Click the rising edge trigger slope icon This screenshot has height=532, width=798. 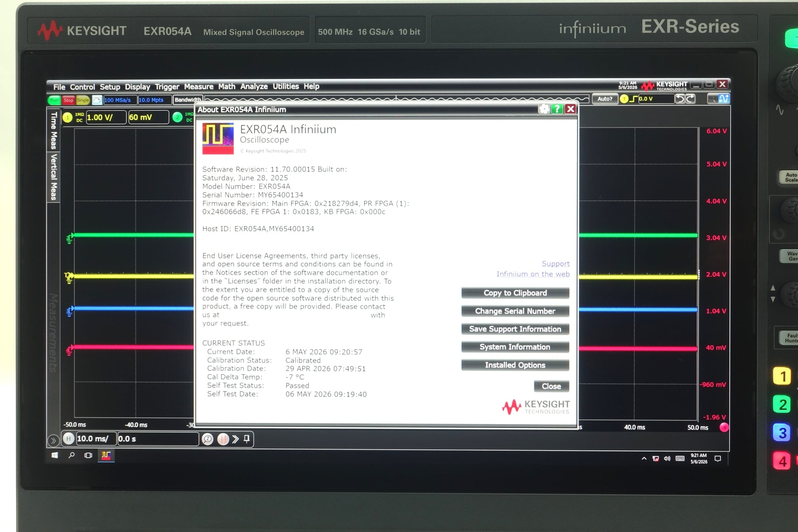click(634, 99)
